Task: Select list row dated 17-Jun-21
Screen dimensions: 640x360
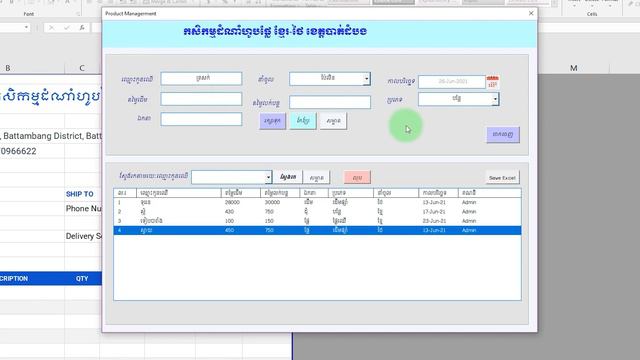Action: tap(317, 212)
